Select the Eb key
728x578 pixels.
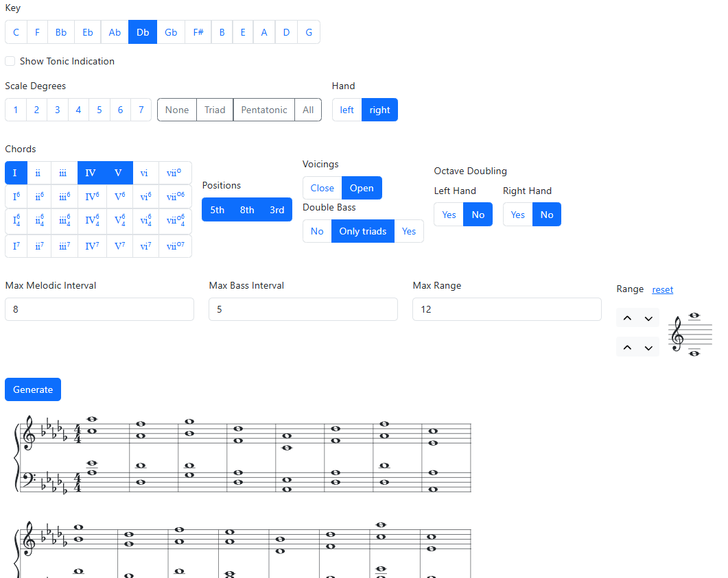click(x=88, y=32)
